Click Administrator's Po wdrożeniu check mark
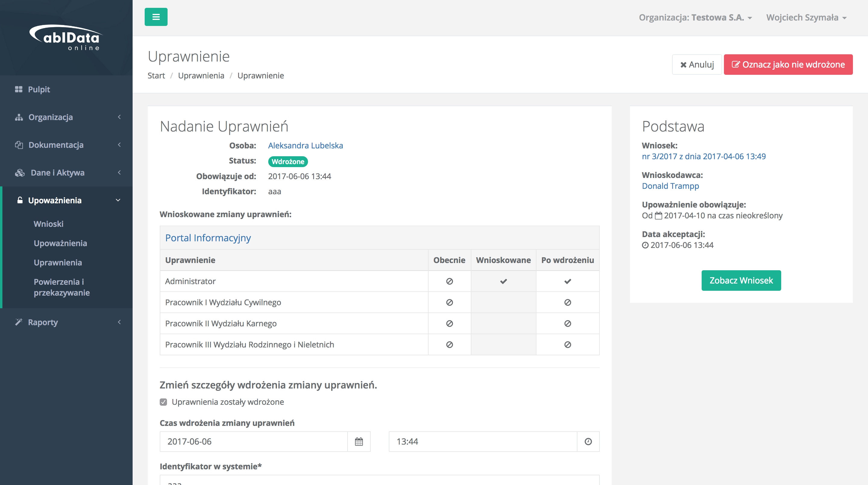Screen dimensions: 868x485 point(568,281)
